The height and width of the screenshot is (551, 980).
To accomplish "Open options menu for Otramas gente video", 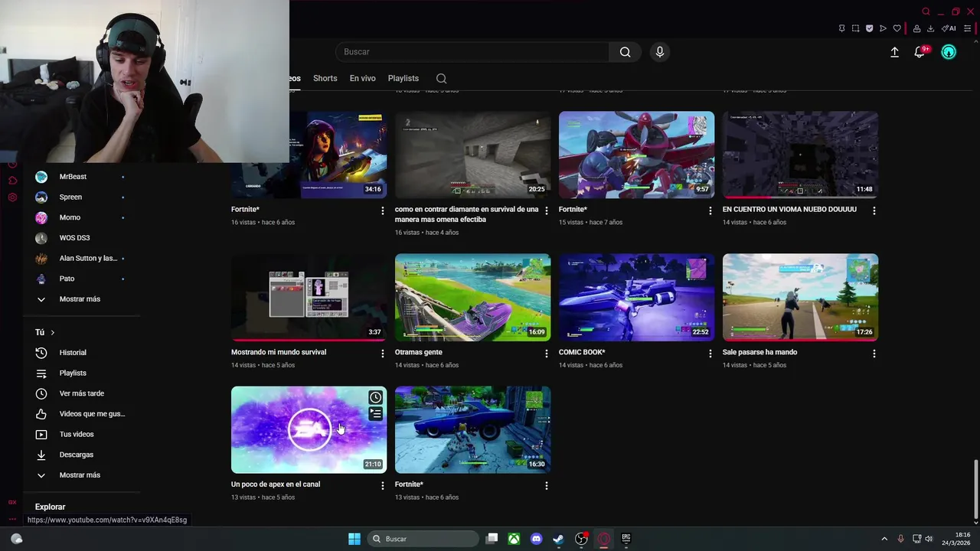I will click(x=546, y=354).
